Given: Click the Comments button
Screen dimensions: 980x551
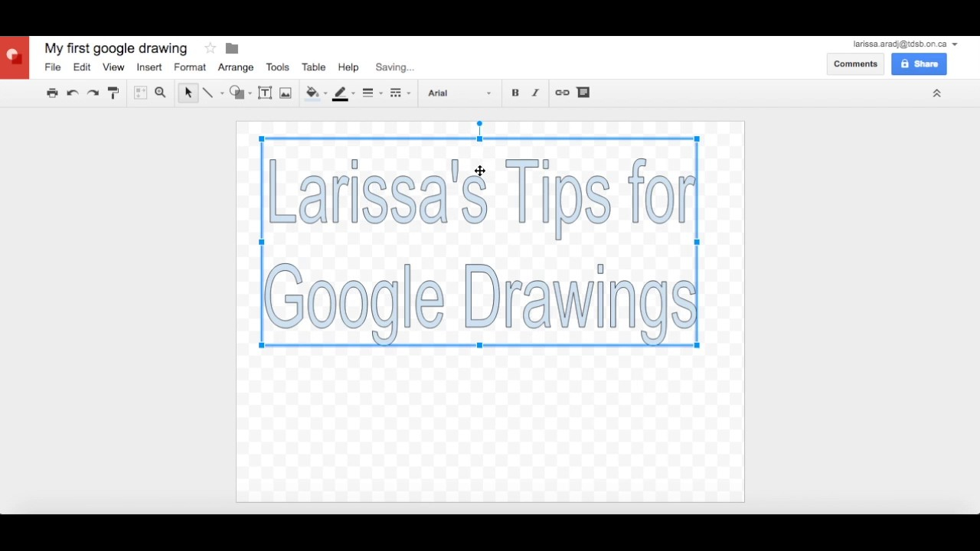Looking at the screenshot, I should point(855,64).
